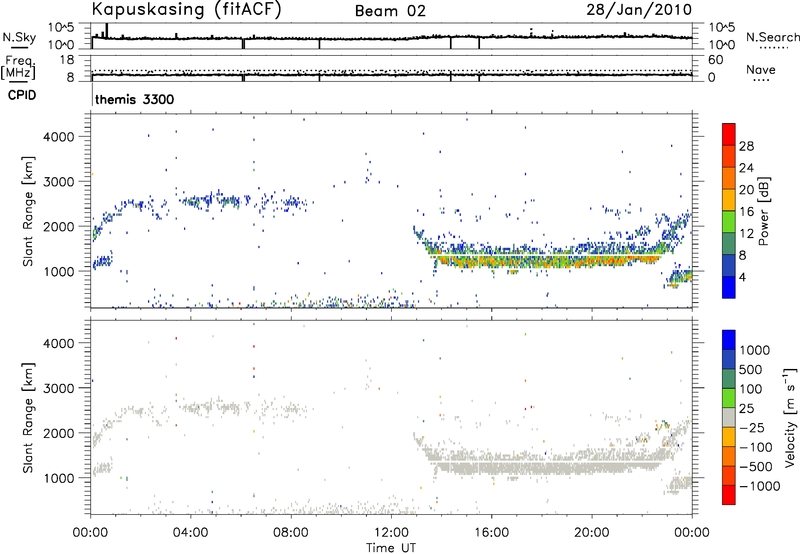This screenshot has height=554, width=800.
Task: Click the '500' velocity colorbar tick label
Action: [751, 370]
